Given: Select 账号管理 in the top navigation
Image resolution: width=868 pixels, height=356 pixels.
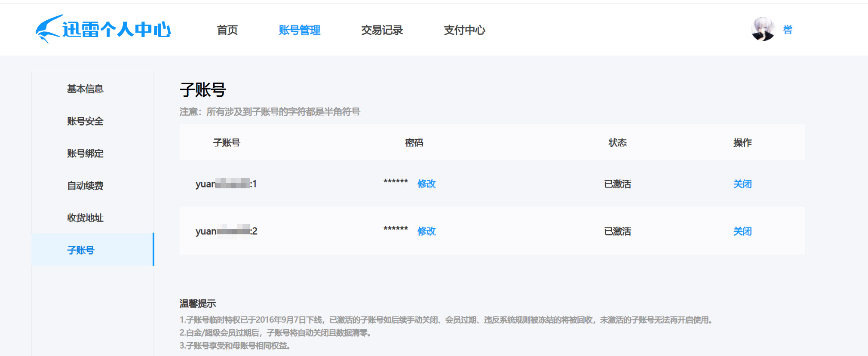Looking at the screenshot, I should pyautogui.click(x=299, y=30).
